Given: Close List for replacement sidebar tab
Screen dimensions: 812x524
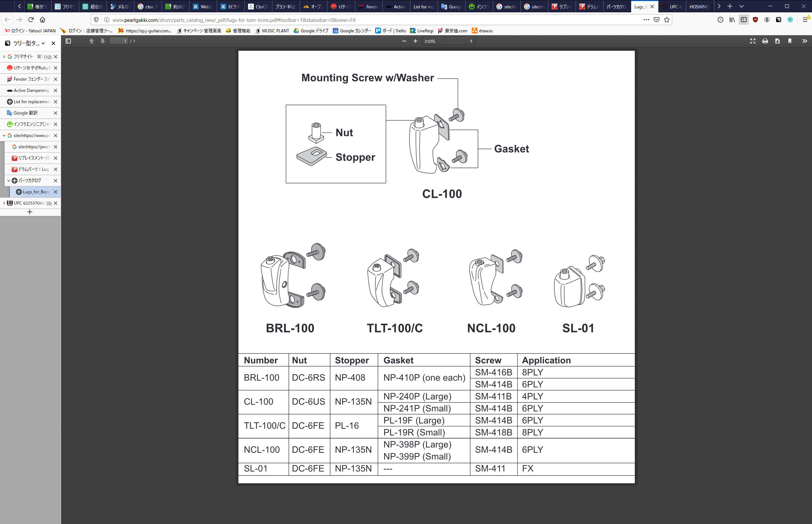Looking at the screenshot, I should pyautogui.click(x=56, y=102).
